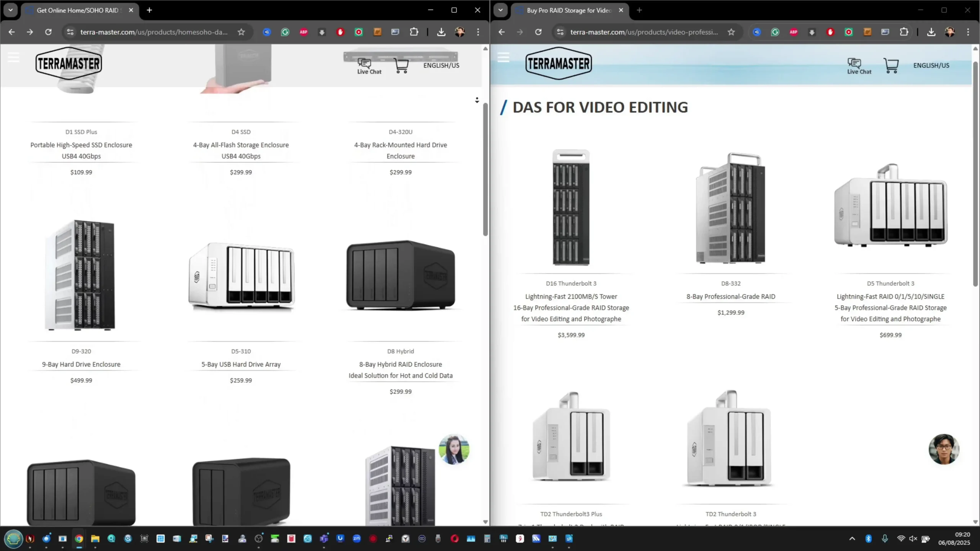
Task: Go forward in left browser window
Action: click(x=30, y=32)
